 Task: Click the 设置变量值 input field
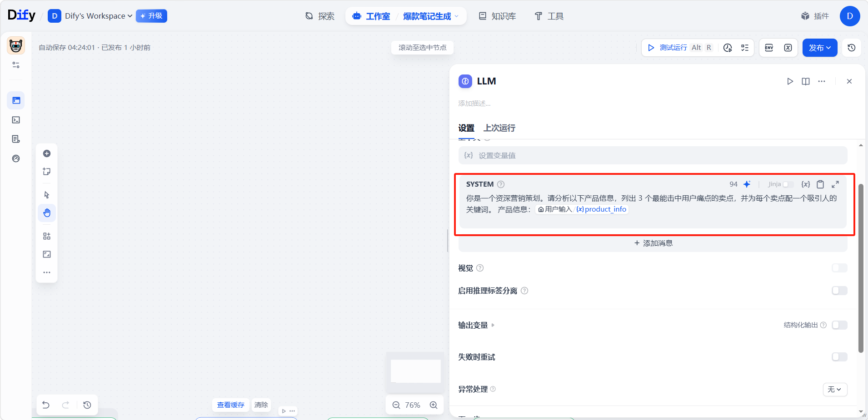pos(653,155)
